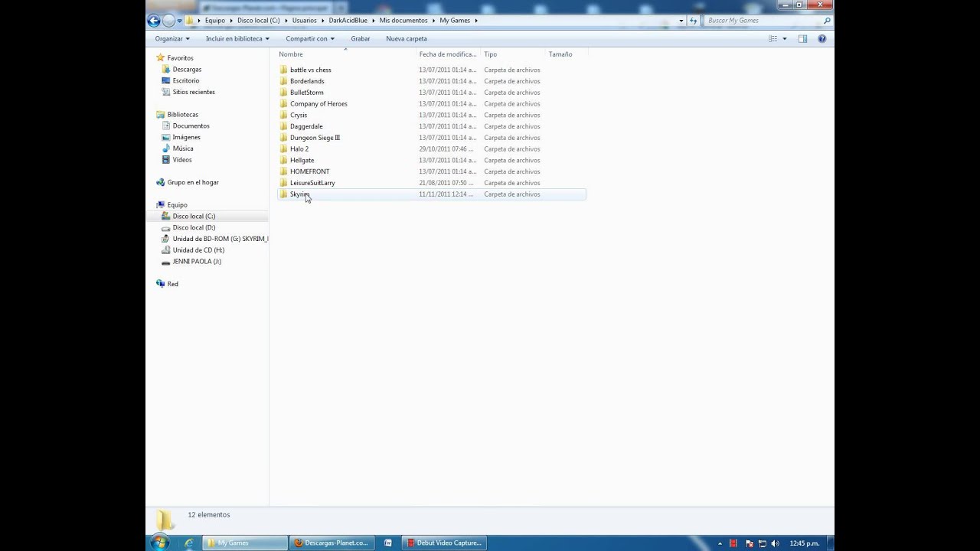Open Favoritos in the navigation pane
The image size is (980, 551).
click(180, 58)
